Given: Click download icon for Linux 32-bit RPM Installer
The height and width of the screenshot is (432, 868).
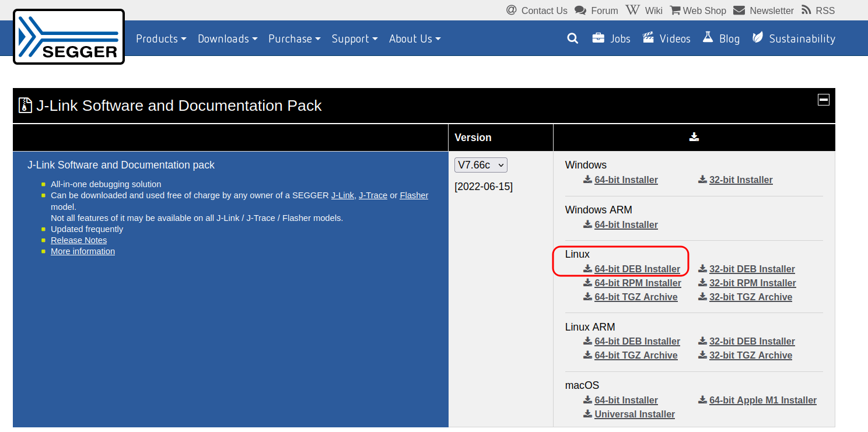Looking at the screenshot, I should click(x=703, y=283).
